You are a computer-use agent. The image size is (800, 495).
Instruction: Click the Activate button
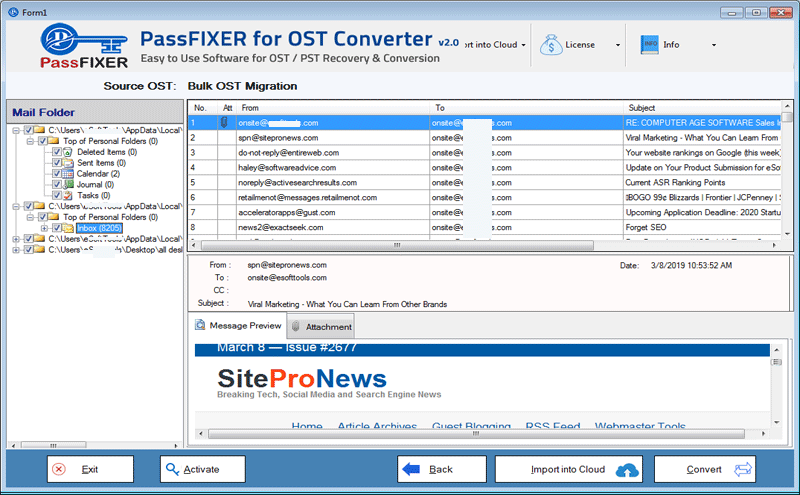point(203,469)
